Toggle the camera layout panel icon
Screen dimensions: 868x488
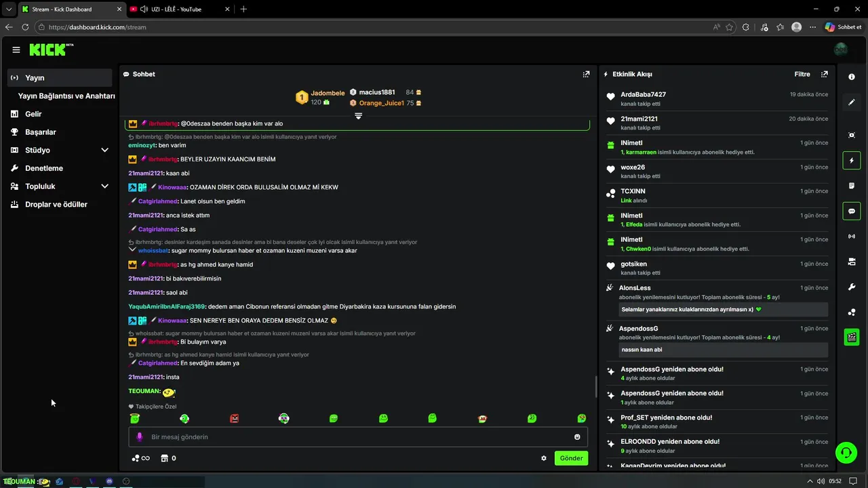pos(852,262)
